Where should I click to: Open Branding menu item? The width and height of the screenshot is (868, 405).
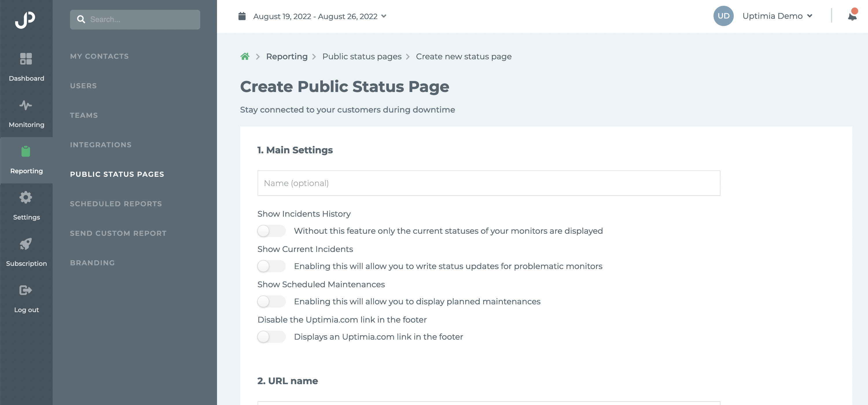[92, 262]
